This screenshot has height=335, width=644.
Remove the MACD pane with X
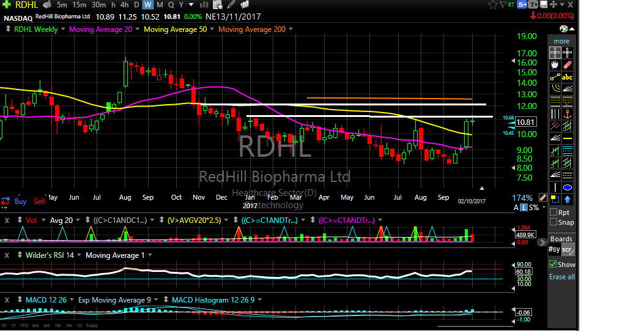click(7, 300)
